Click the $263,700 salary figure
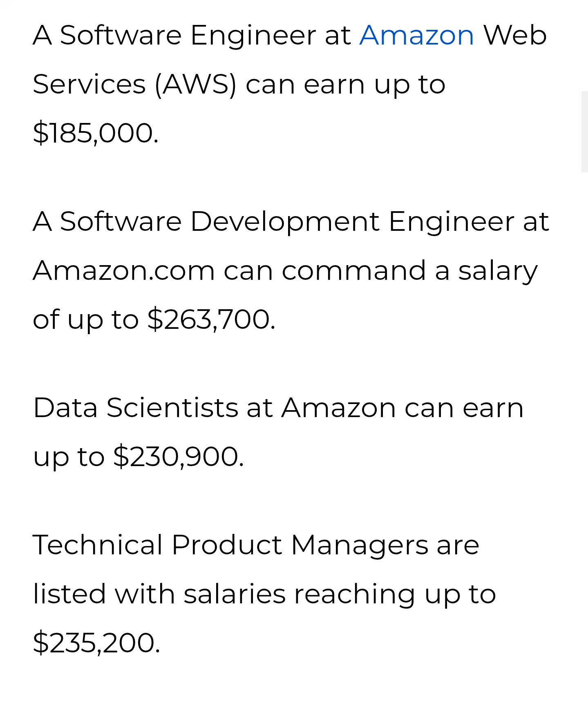 (211, 319)
